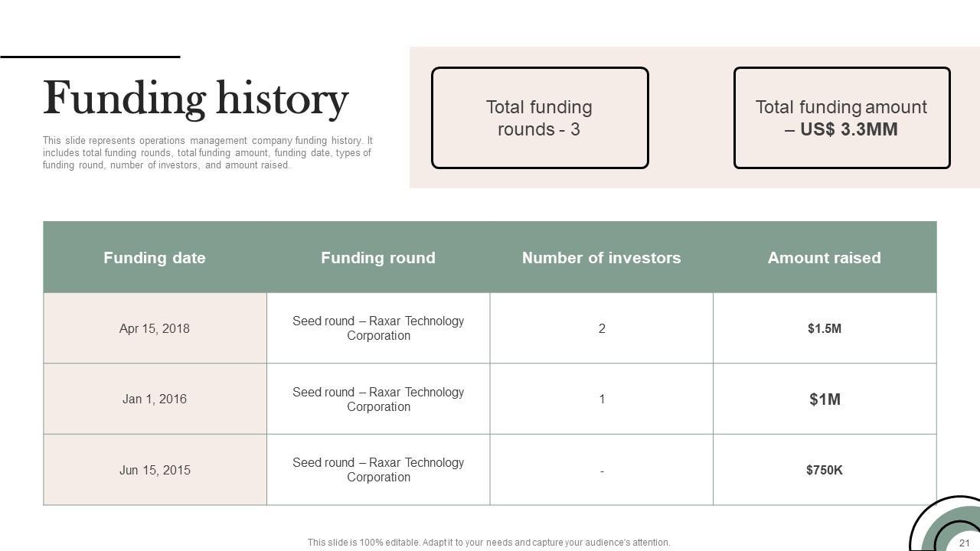Screen dimensions: 980x551
Task: Click the black line above the title
Action: [x=90, y=57]
